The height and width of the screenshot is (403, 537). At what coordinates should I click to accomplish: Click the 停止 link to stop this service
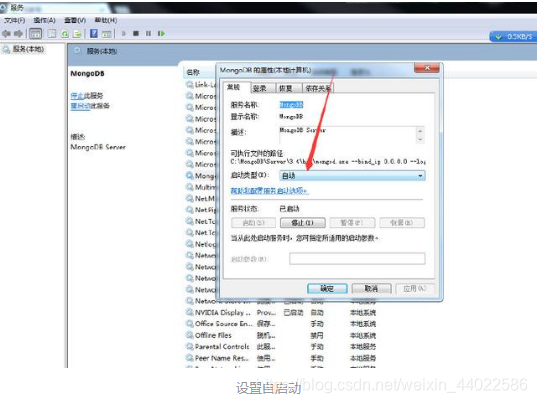click(x=77, y=96)
